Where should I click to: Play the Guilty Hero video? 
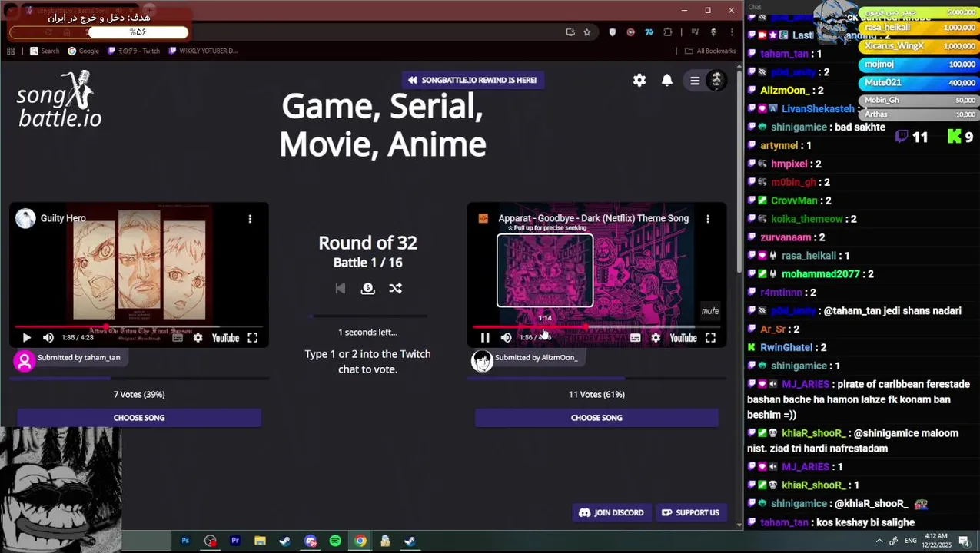[26, 338]
